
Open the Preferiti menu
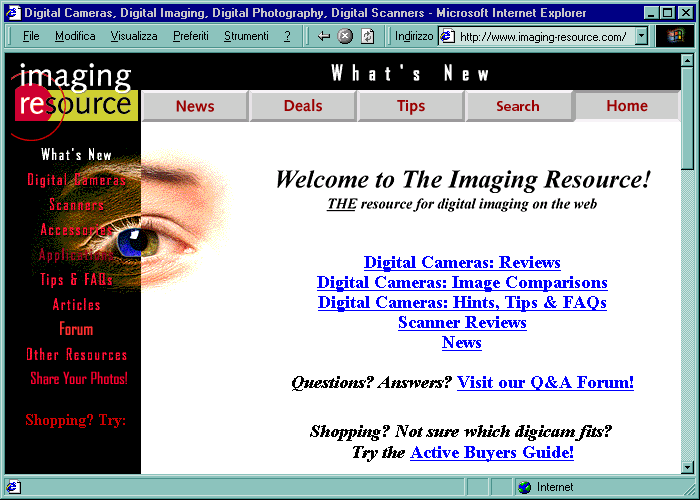pos(190,36)
